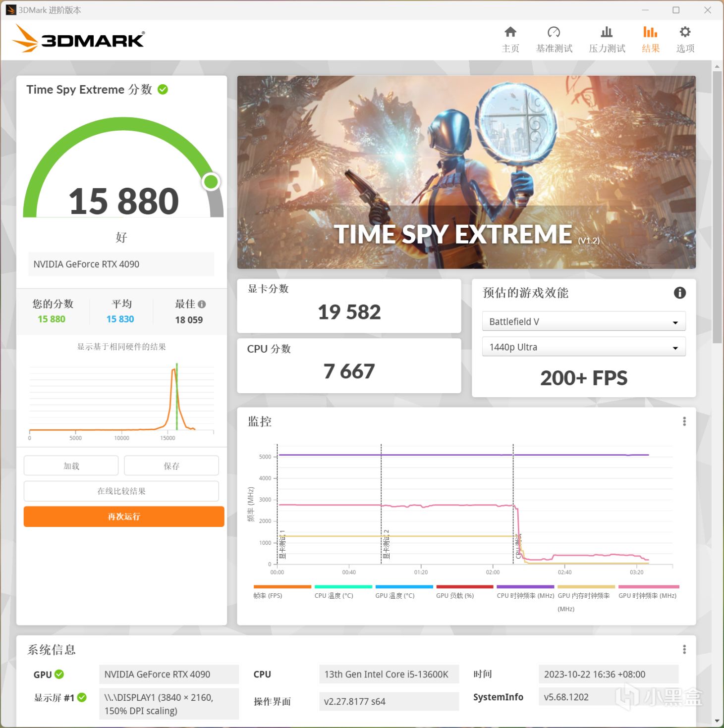Switch to the 选项 tab label
The image size is (724, 728).
pos(685,49)
